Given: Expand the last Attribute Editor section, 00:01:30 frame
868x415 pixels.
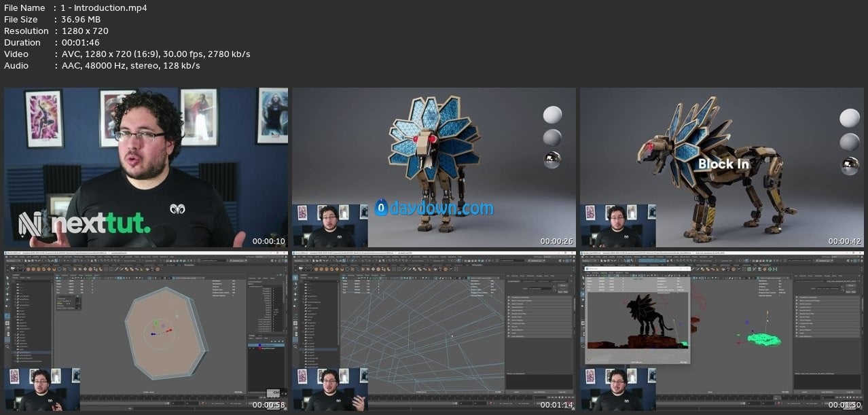Looking at the screenshot, I should [797, 338].
